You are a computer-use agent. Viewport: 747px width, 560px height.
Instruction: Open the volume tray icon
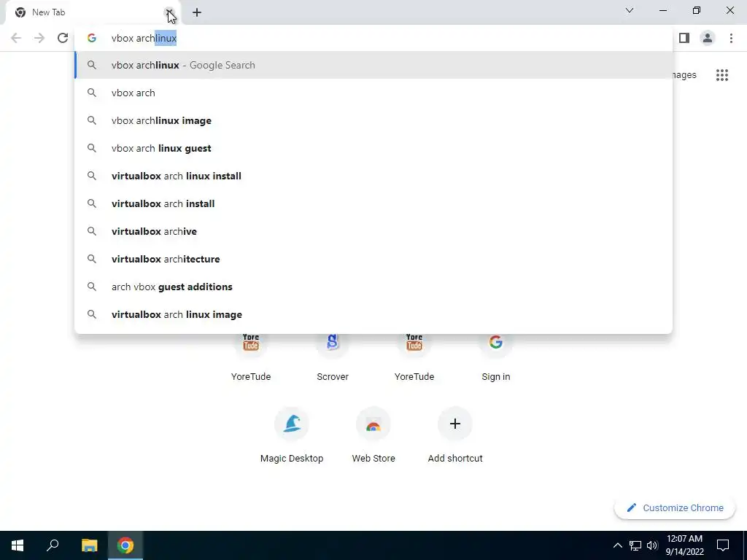pos(652,545)
